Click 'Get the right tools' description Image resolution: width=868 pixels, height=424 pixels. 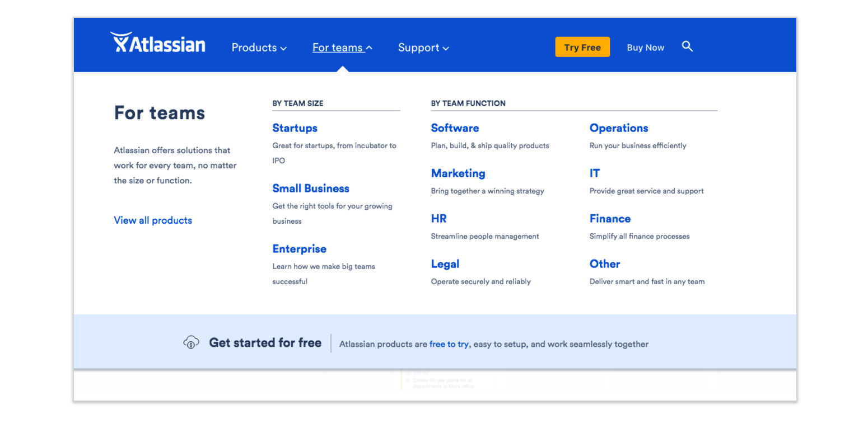click(x=333, y=213)
